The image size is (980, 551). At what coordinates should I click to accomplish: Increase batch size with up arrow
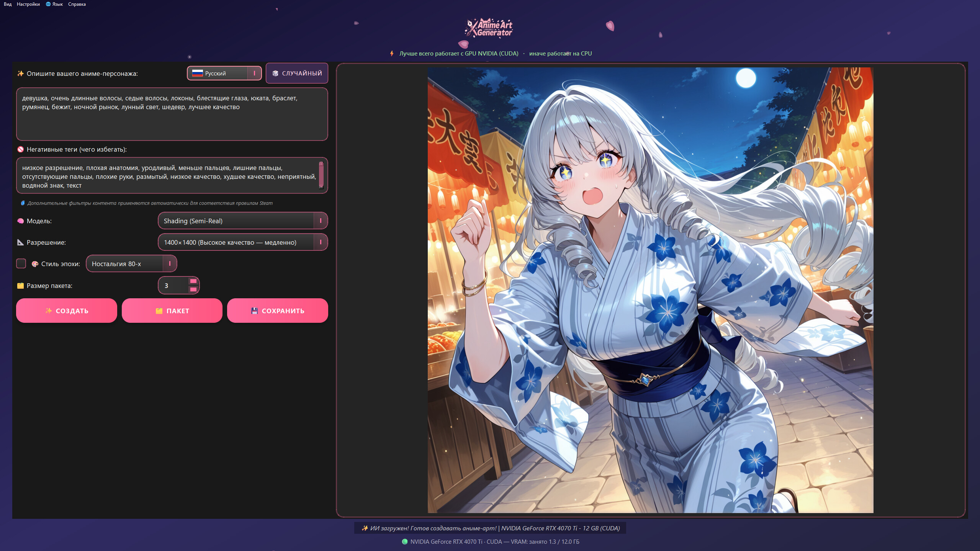[193, 281]
